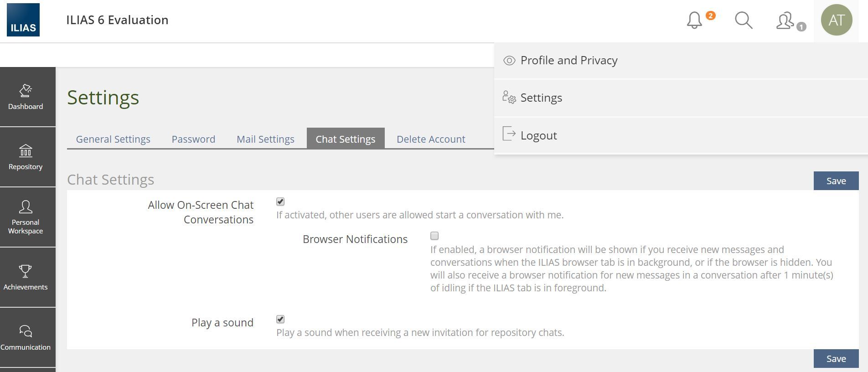
Task: Open the Who is online contacts icon
Action: (785, 21)
